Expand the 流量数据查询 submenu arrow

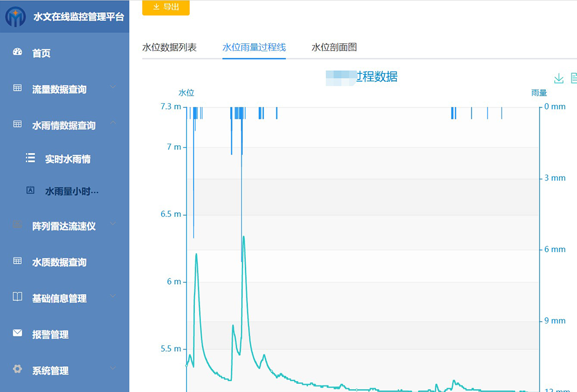pyautogui.click(x=113, y=88)
